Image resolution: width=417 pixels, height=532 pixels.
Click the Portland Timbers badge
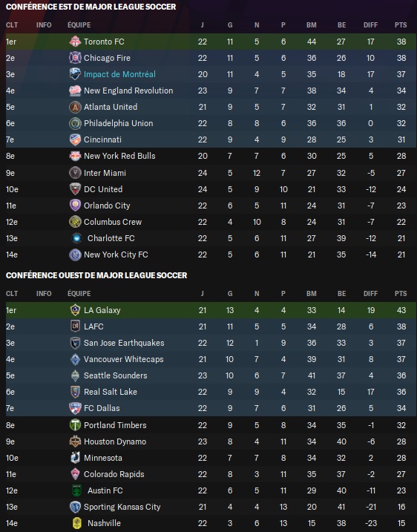point(75,425)
